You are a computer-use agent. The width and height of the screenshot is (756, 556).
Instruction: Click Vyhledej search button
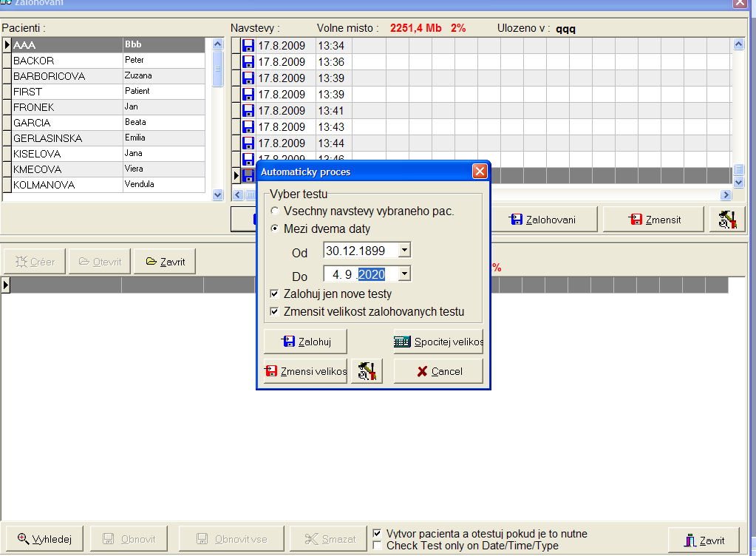[44, 539]
